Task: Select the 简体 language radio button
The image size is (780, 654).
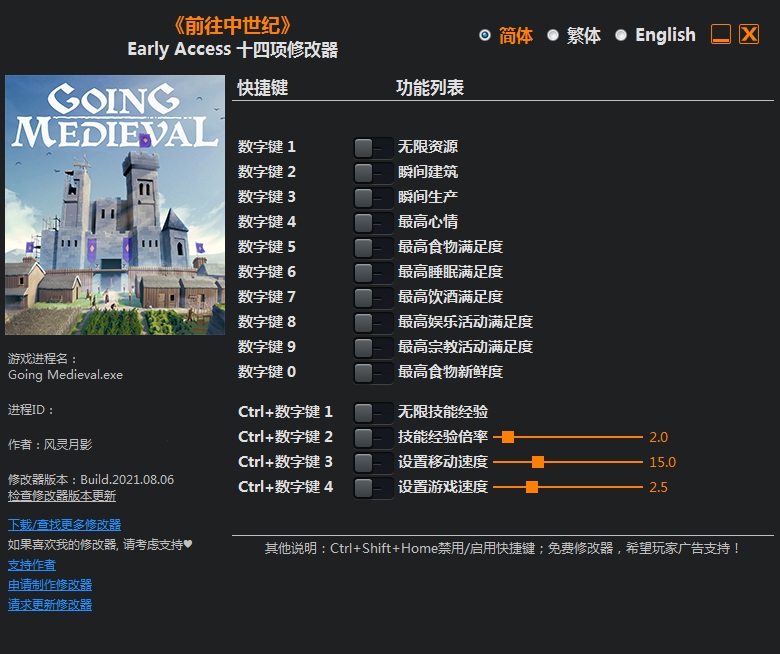Action: [485, 35]
